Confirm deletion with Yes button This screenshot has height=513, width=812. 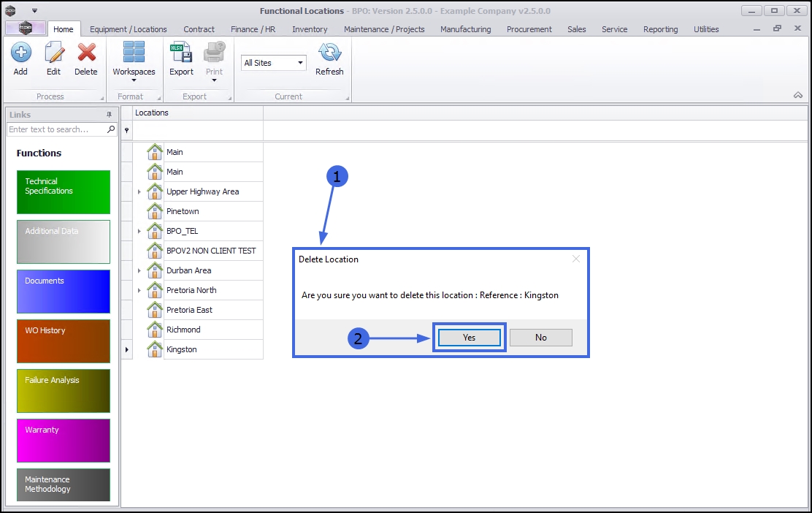click(x=470, y=338)
